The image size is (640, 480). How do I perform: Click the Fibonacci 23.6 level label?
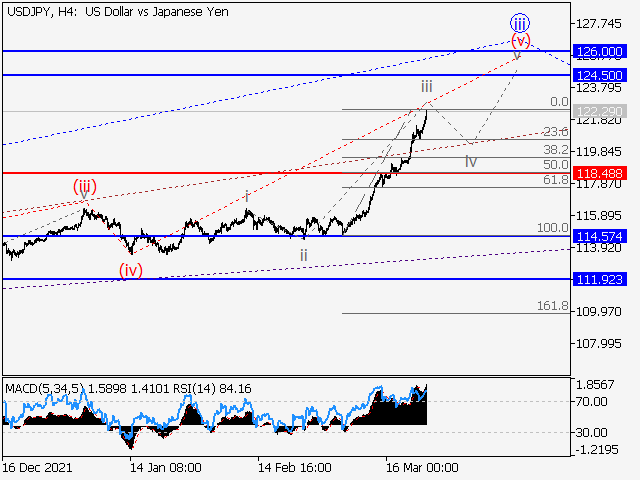[556, 131]
